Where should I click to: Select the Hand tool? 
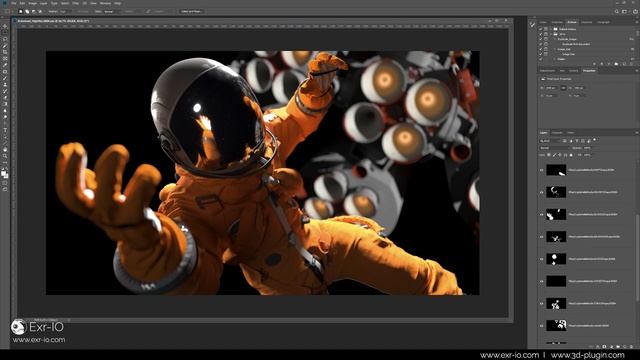pyautogui.click(x=5, y=149)
